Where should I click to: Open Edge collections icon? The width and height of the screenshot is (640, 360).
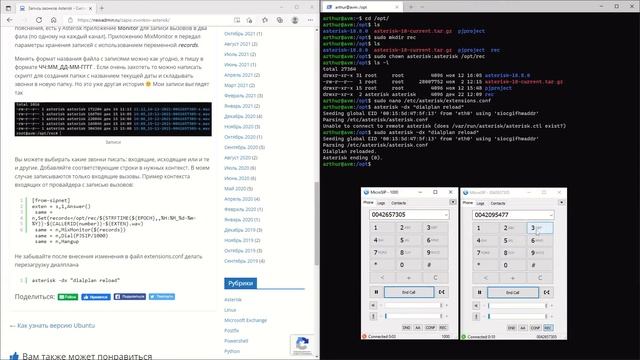pos(280,20)
